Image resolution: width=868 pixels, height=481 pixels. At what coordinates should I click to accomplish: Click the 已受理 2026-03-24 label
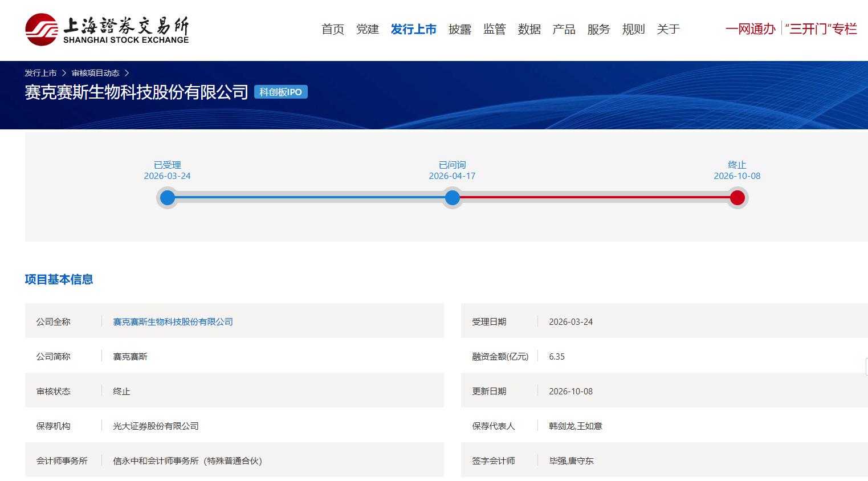[168, 170]
